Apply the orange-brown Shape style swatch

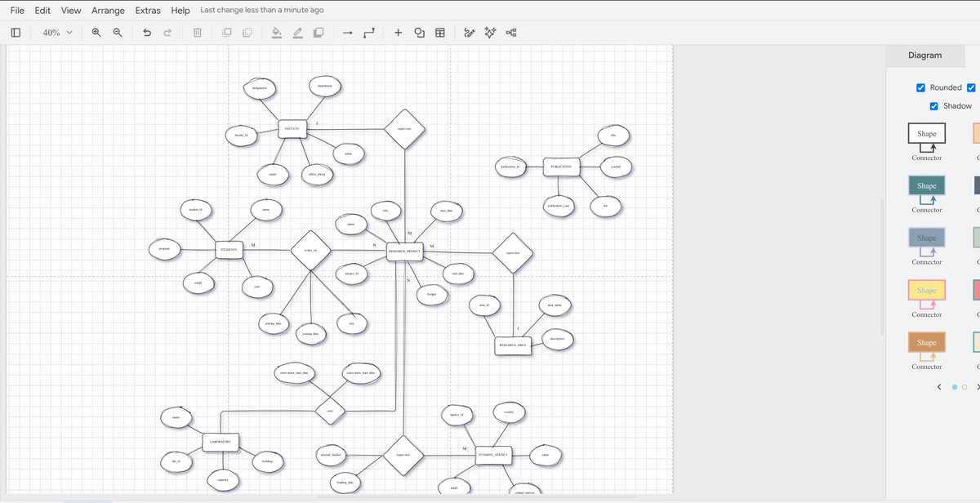click(x=927, y=343)
